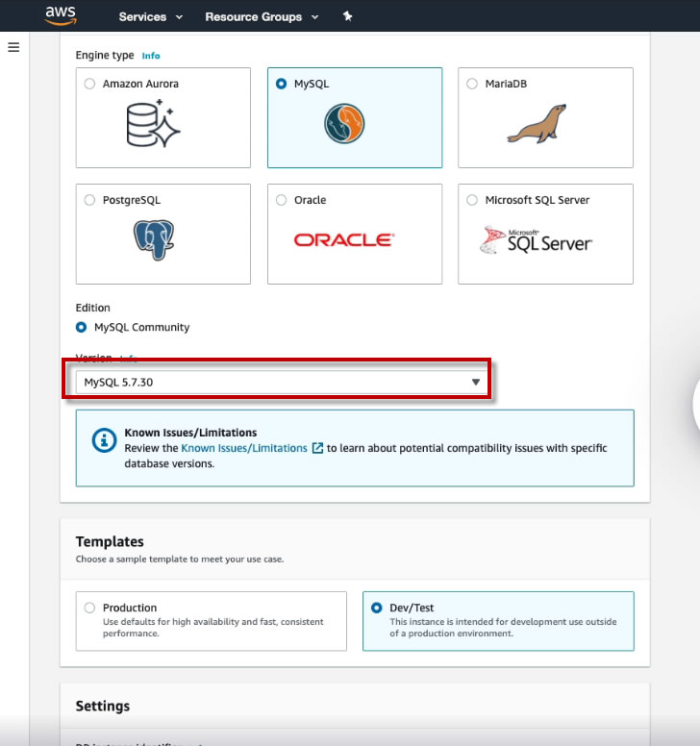Open the MySQL 5.7.30 version dropdown
The height and width of the screenshot is (746, 700).
click(282, 382)
